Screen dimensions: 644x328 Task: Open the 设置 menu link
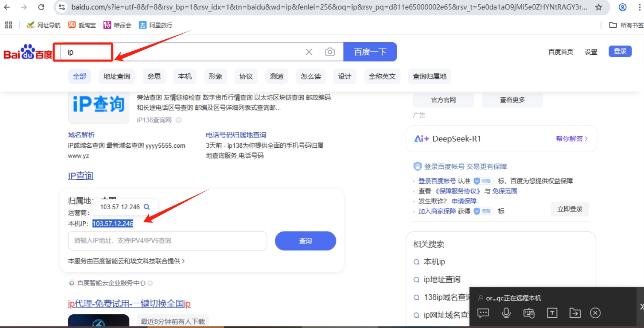click(x=591, y=52)
